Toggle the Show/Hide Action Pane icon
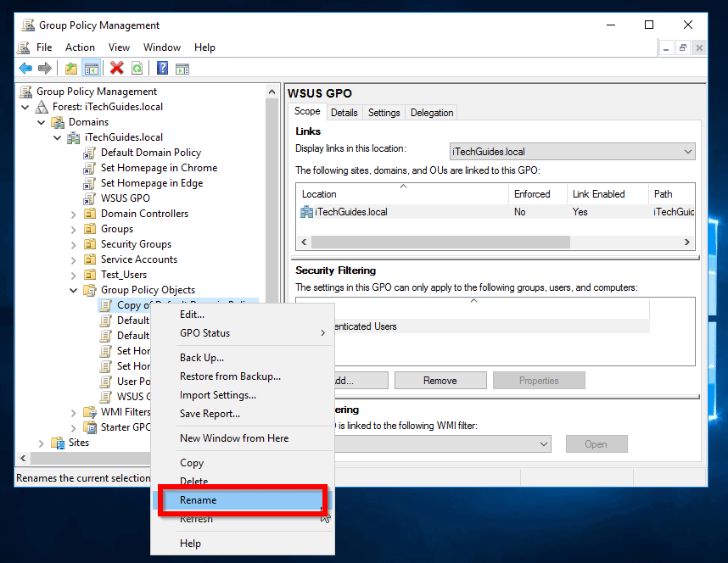Screen dimensions: 728x563 point(182,69)
